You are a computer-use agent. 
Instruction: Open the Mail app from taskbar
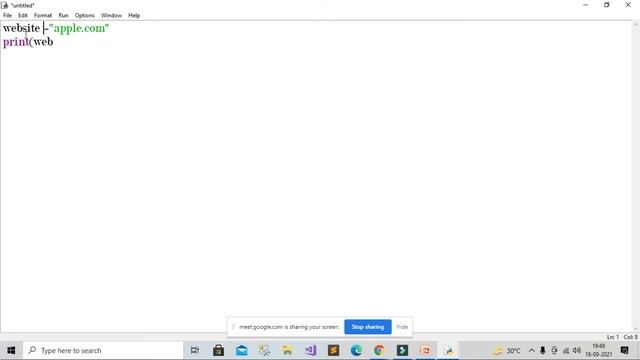point(242,350)
